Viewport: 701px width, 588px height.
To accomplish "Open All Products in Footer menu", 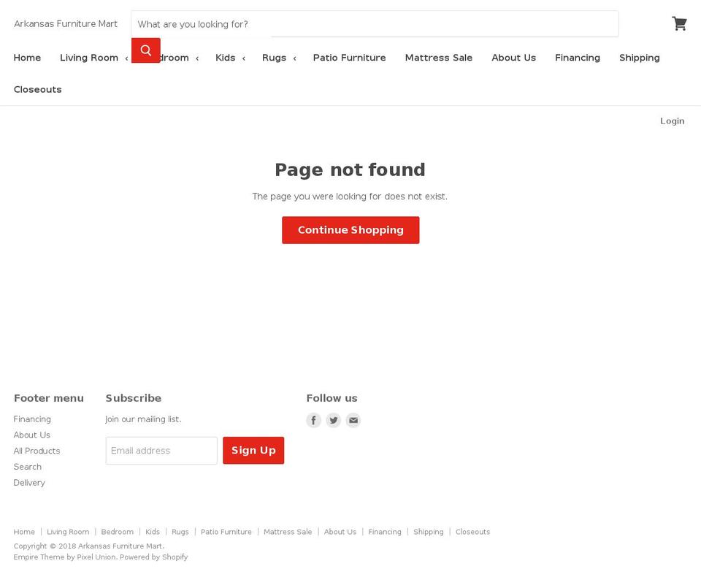I will pyautogui.click(x=37, y=451).
